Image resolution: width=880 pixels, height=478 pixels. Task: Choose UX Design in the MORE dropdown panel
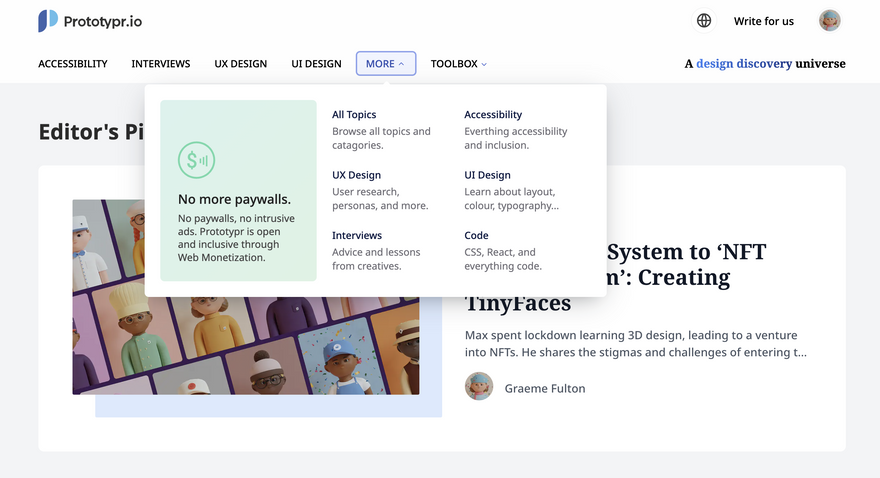click(x=356, y=175)
